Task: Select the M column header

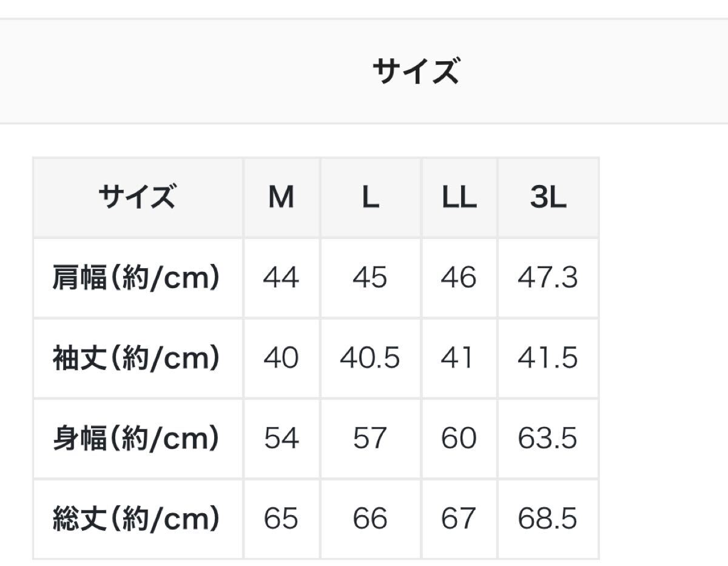Action: click(x=281, y=198)
